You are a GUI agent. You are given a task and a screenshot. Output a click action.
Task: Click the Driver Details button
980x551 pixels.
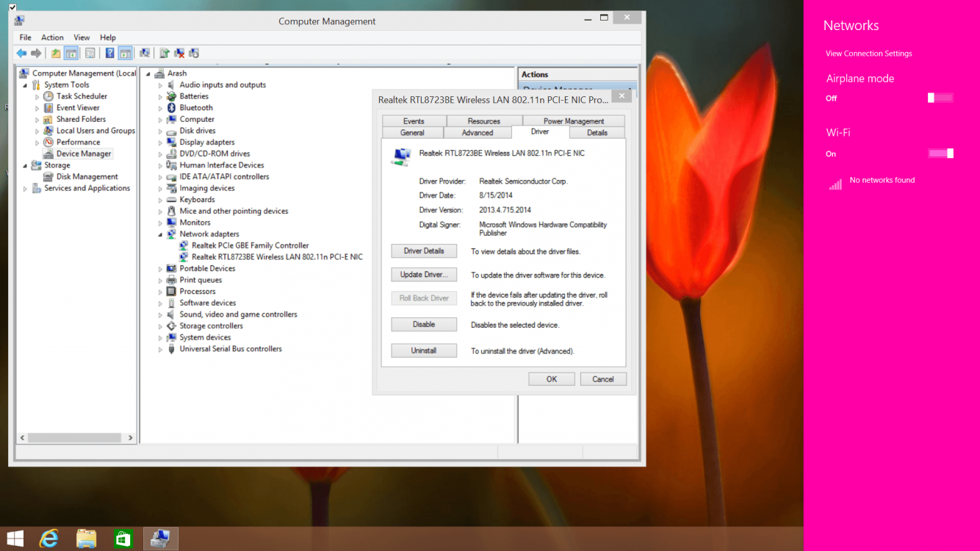[424, 251]
